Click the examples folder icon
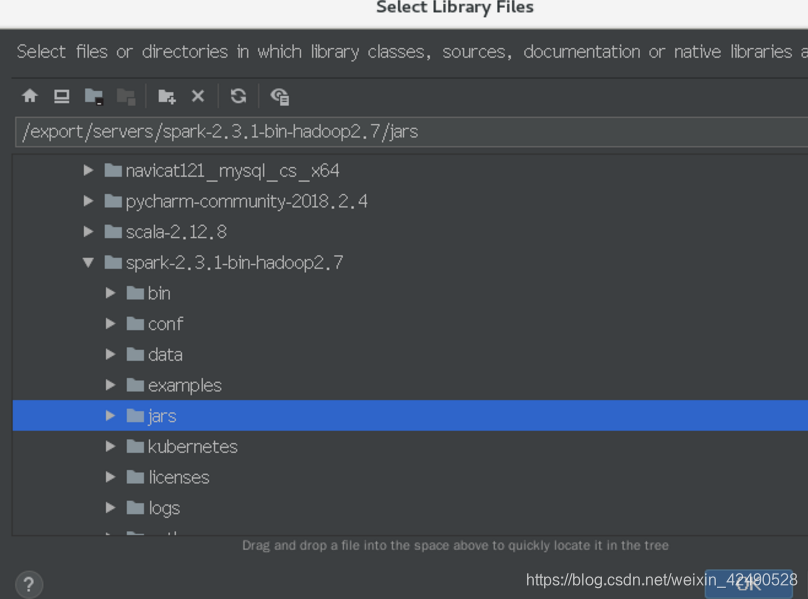The image size is (808, 599). click(x=135, y=385)
